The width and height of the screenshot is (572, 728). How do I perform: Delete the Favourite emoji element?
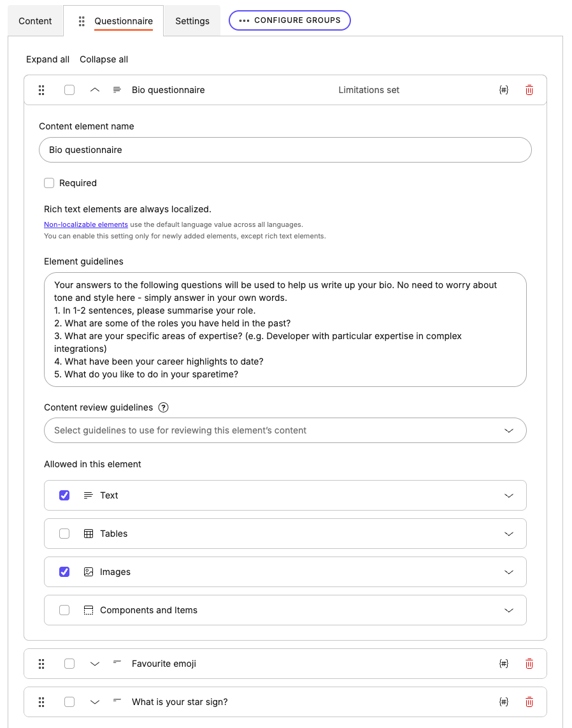[x=529, y=664]
